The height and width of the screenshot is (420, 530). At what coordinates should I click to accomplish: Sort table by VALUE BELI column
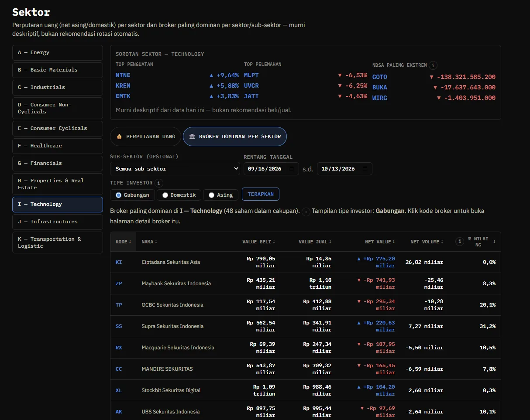tap(259, 242)
